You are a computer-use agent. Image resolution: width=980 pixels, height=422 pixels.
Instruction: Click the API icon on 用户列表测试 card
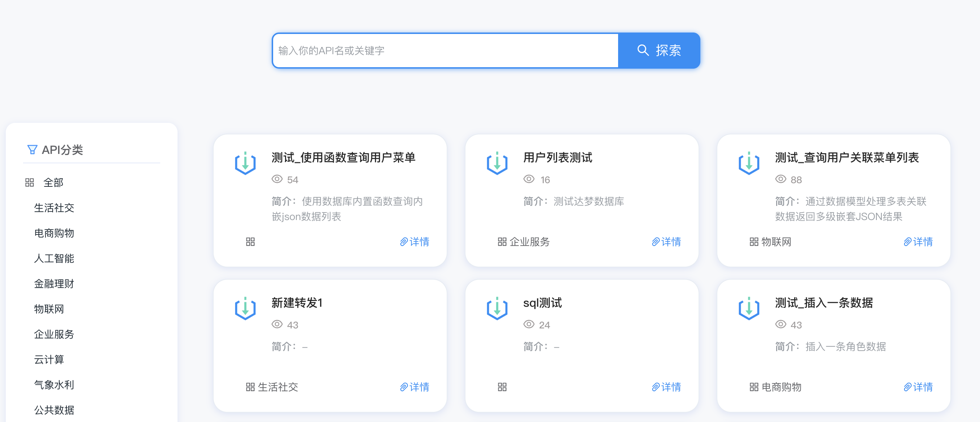(x=497, y=163)
